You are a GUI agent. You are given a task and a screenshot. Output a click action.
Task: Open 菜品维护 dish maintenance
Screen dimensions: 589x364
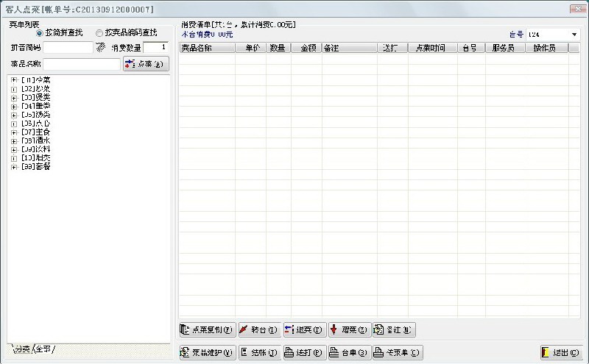coord(208,352)
